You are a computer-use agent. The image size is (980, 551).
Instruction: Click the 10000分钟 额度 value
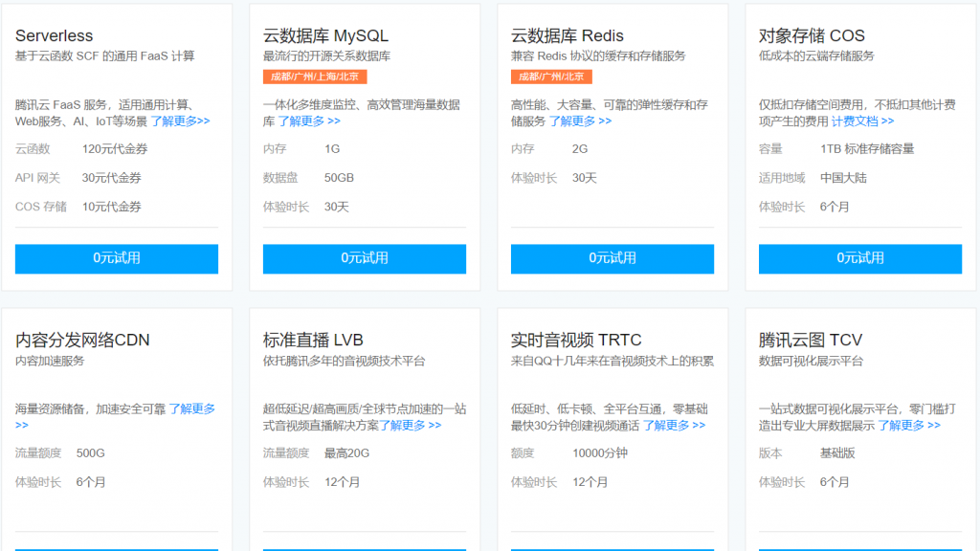pyautogui.click(x=600, y=453)
